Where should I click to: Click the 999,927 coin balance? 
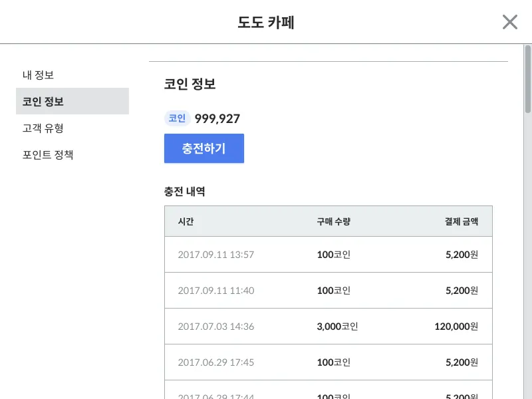coord(217,119)
